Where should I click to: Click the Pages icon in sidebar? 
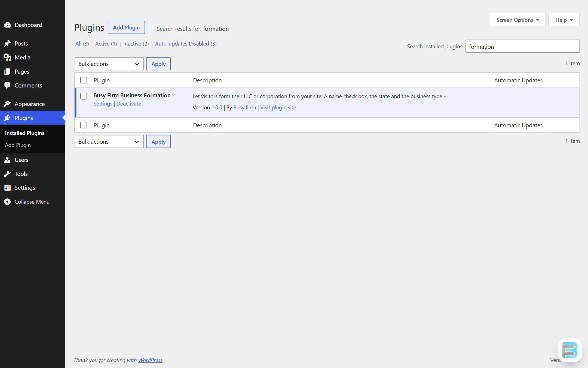point(7,71)
